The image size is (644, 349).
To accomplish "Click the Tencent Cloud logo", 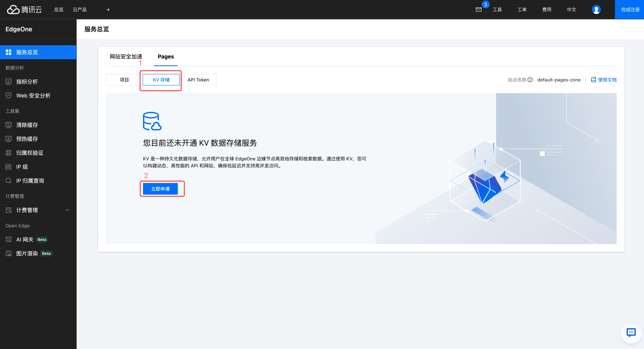I will point(24,9).
